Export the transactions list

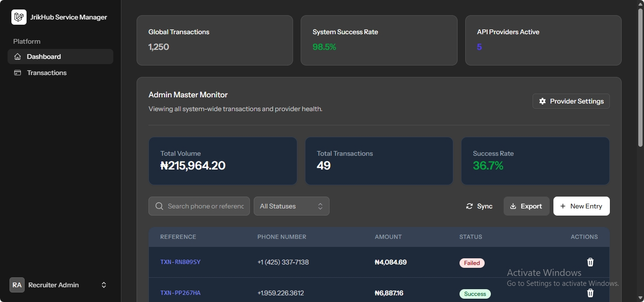pos(526,206)
